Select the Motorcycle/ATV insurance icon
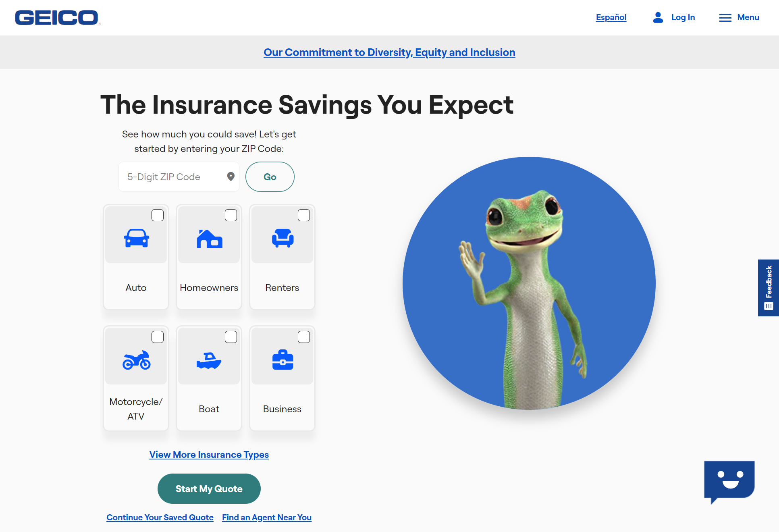Image resolution: width=779 pixels, height=532 pixels. pos(136,359)
